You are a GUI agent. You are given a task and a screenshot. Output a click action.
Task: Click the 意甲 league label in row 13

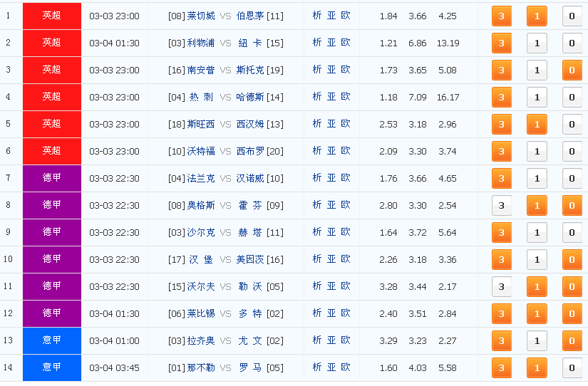(52, 340)
